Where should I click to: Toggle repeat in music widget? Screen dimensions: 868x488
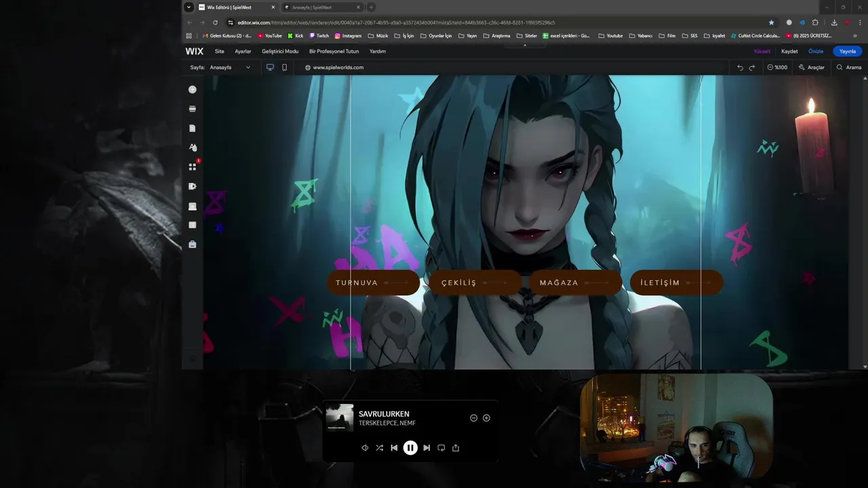tap(441, 447)
